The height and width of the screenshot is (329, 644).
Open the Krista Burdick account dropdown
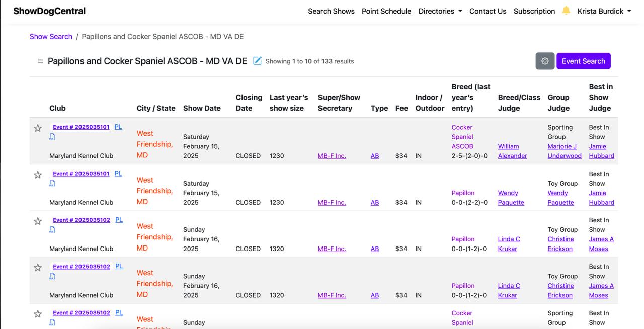tap(604, 11)
